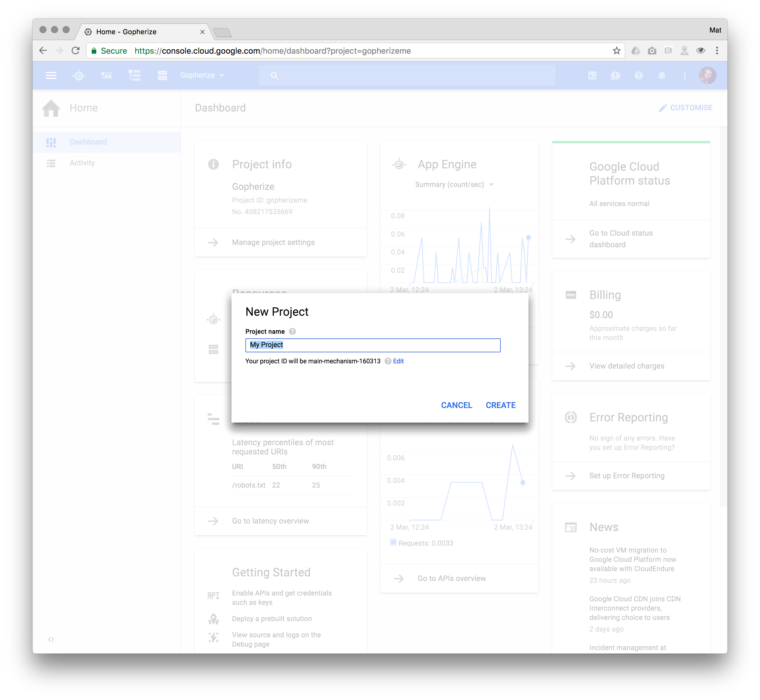Select Dashboard in the sidebar
The image size is (760, 700).
pos(106,142)
